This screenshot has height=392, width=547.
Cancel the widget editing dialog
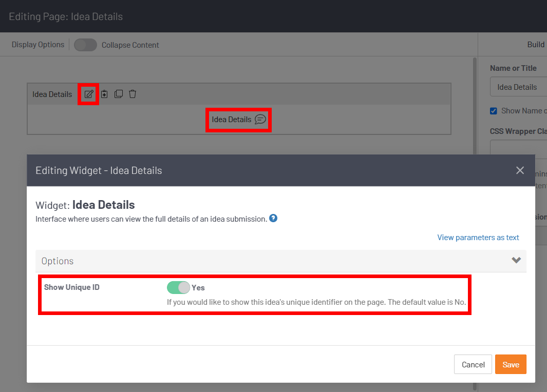tap(473, 364)
